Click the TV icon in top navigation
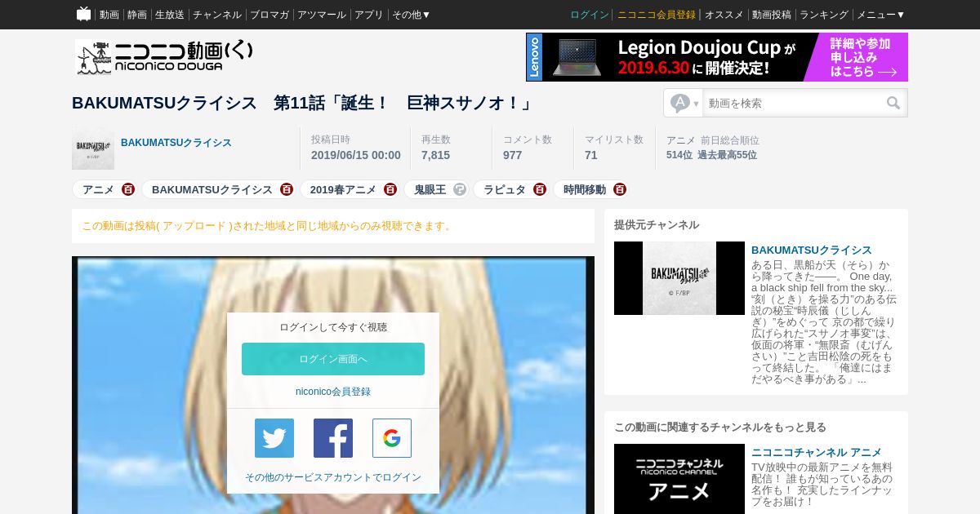Viewport: 980px width, 514px height. coord(83,14)
